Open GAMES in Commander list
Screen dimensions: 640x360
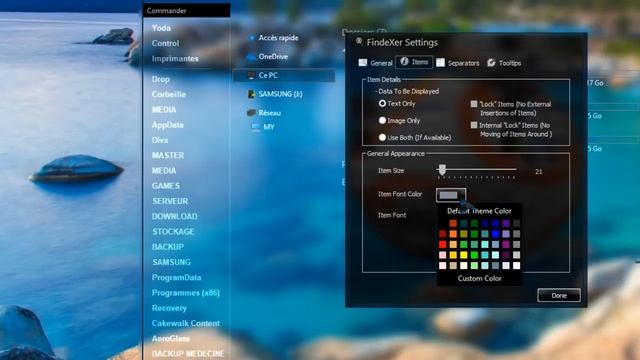pos(166,186)
